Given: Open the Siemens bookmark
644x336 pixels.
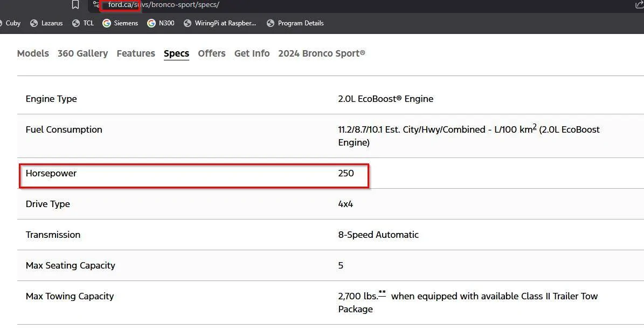Looking at the screenshot, I should point(120,23).
